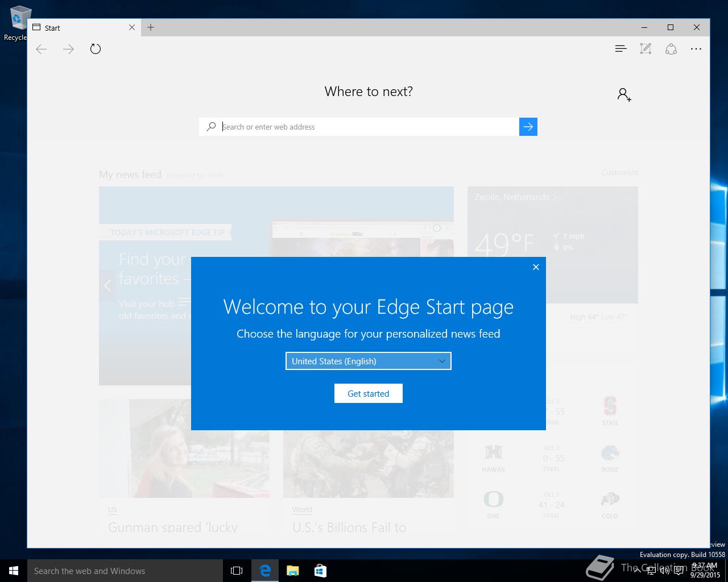Click the blue go arrow beside search

click(x=528, y=127)
